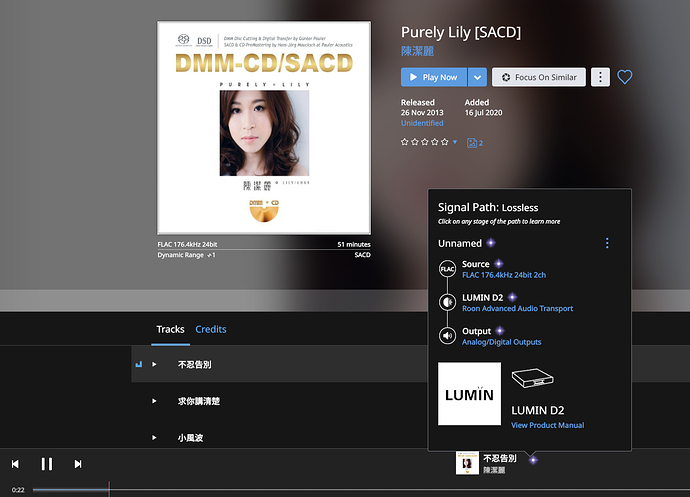Click the star next to LUMIN D2 stage
Screen dimensions: 690x497
[512, 297]
